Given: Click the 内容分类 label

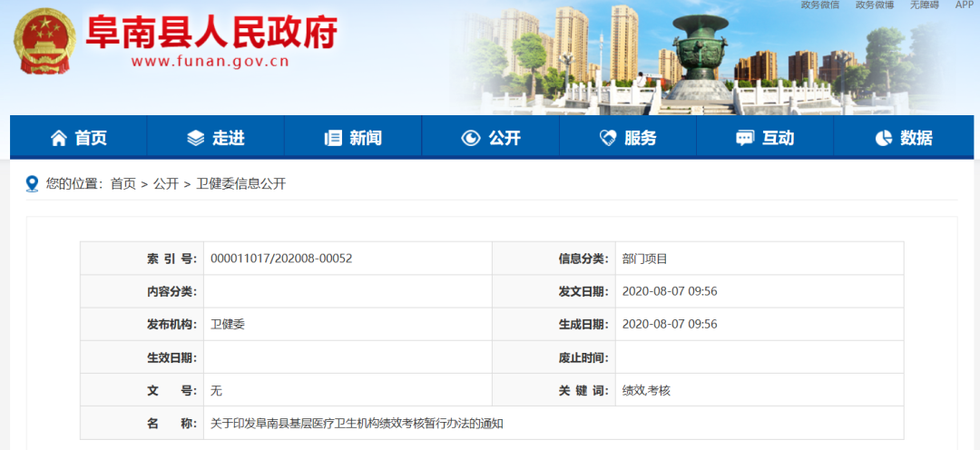Looking at the screenshot, I should pos(171,291).
